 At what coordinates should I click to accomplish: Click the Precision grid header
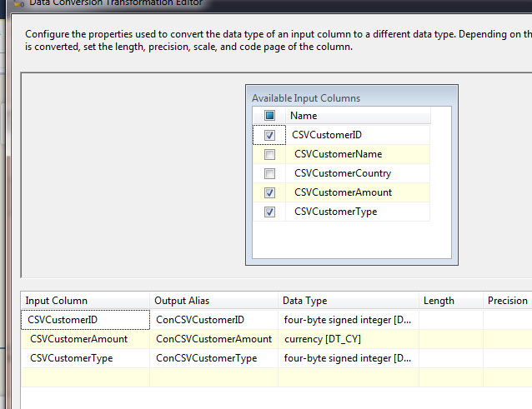tap(508, 301)
